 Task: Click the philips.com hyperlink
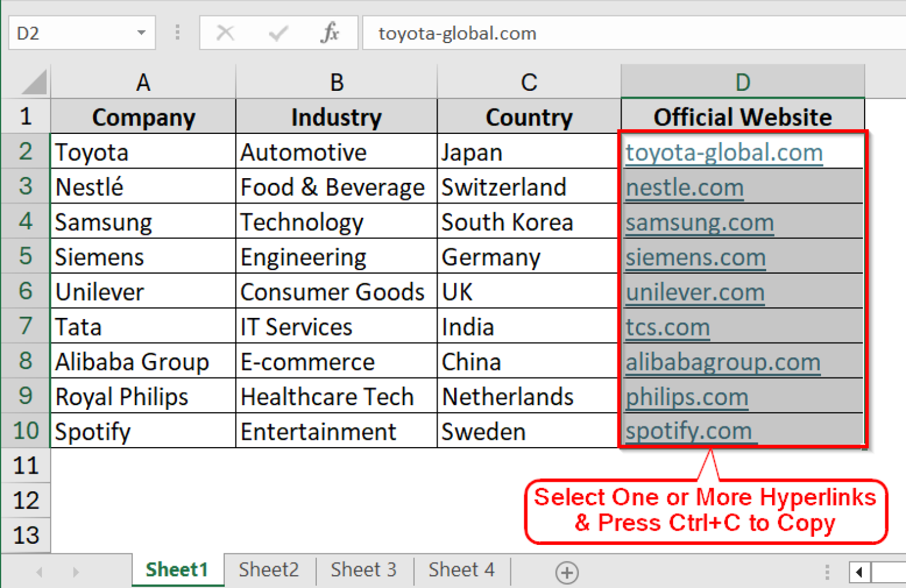coord(687,396)
